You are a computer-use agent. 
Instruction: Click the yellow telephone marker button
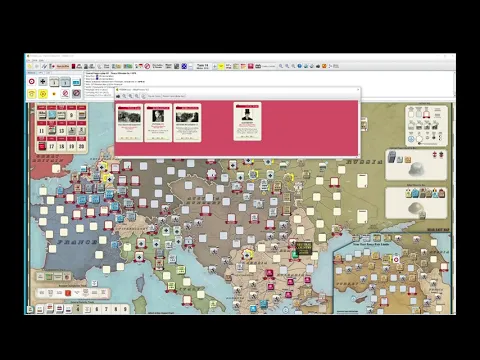32,94
